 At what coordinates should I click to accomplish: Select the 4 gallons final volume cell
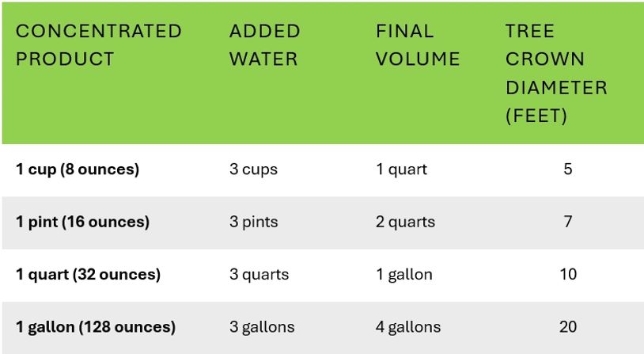tap(408, 327)
